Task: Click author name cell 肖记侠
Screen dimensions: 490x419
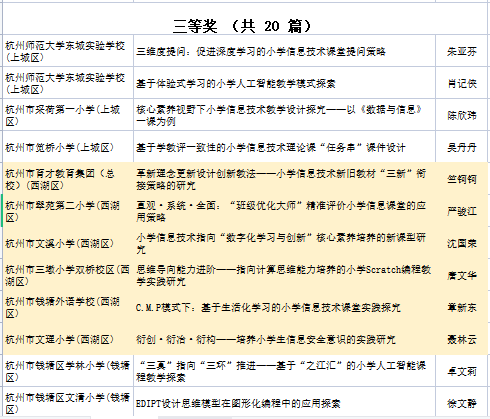Action: (x=461, y=83)
